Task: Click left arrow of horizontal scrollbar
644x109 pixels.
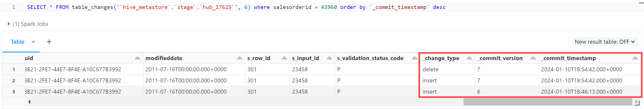Action: pos(29,102)
